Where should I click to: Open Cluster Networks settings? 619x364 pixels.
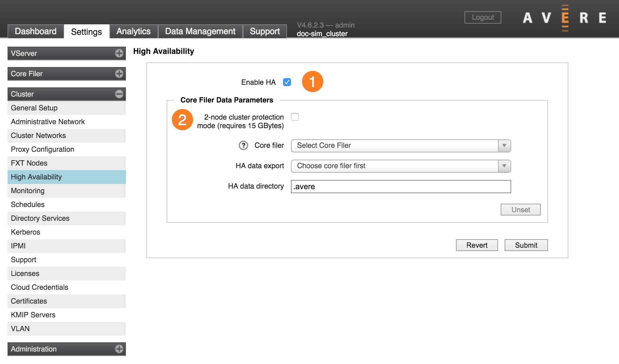pos(67,135)
